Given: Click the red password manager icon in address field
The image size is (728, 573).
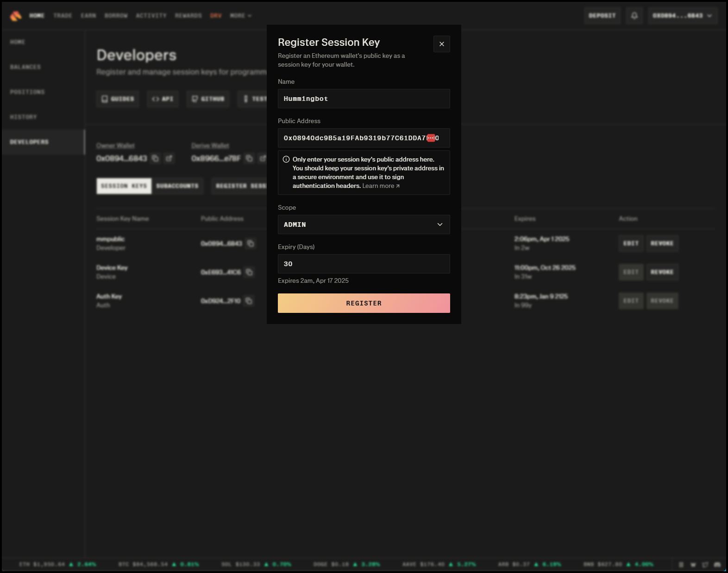Looking at the screenshot, I should click(431, 138).
